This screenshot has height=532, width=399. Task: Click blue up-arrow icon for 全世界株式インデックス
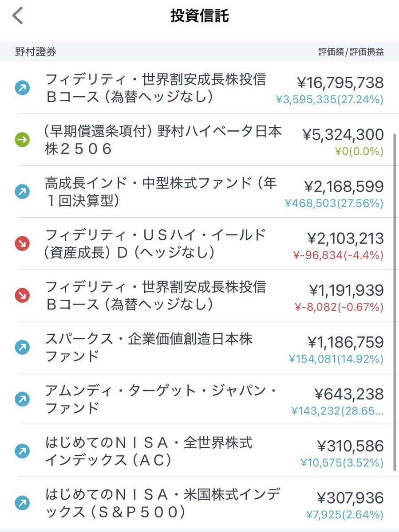[x=22, y=451]
